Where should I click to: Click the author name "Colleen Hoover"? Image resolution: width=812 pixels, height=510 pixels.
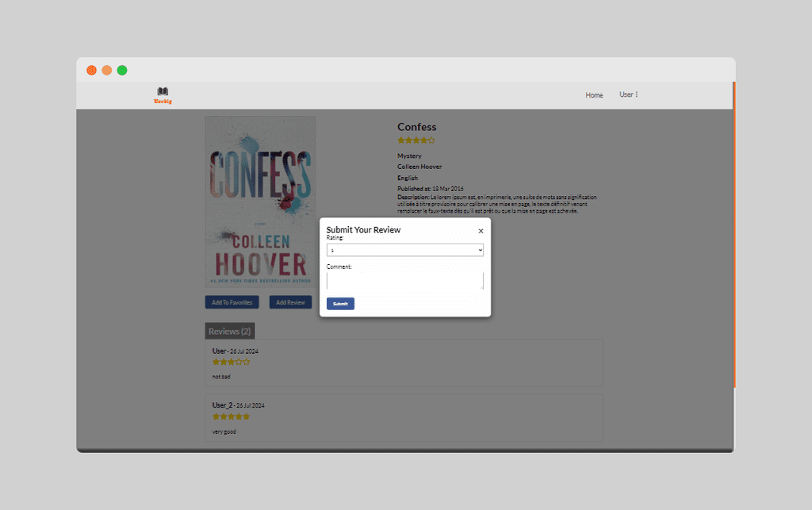point(419,167)
